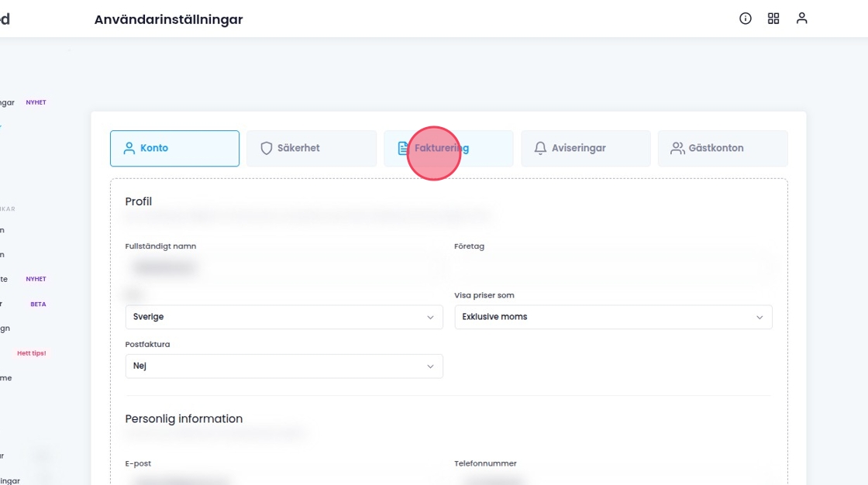This screenshot has height=485, width=868.
Task: Click the document icon on Fakturering tab
Action: 404,148
